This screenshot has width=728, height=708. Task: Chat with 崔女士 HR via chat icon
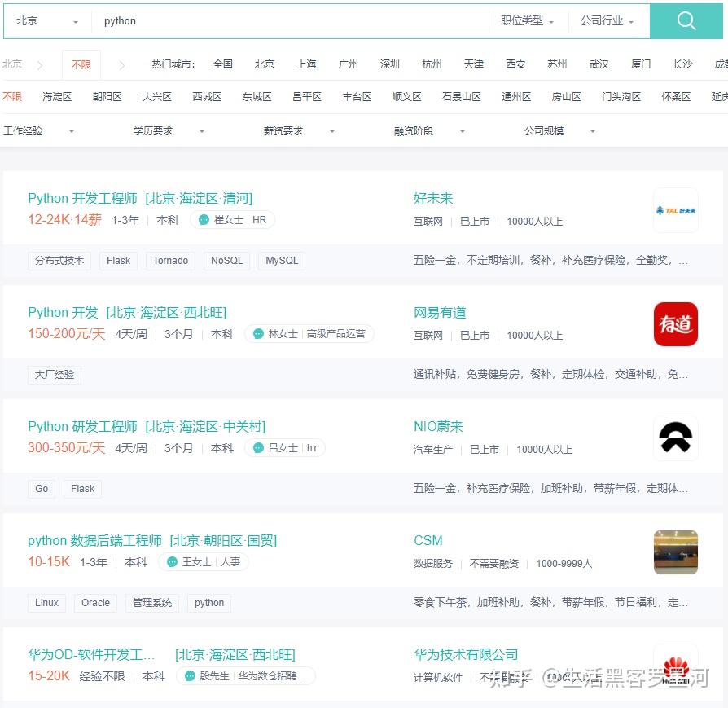[204, 220]
